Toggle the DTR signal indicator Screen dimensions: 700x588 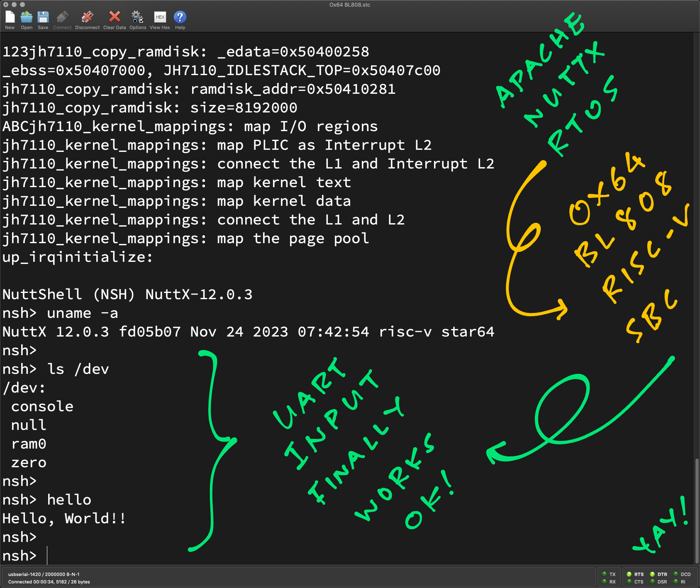coord(652,574)
